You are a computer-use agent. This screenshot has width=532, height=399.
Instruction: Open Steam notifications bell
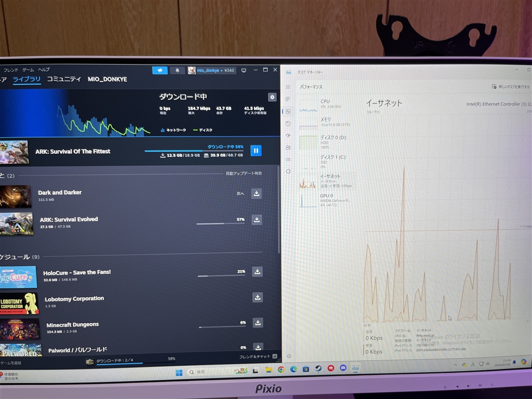tap(177, 70)
